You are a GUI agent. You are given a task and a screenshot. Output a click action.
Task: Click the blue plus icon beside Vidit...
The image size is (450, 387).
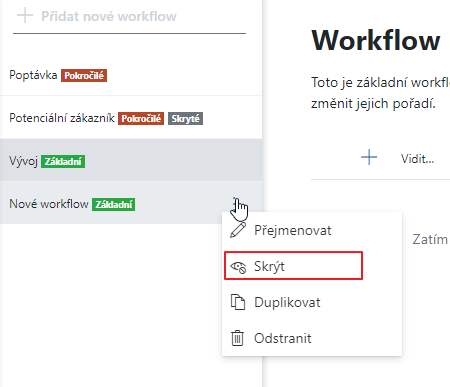click(x=369, y=157)
